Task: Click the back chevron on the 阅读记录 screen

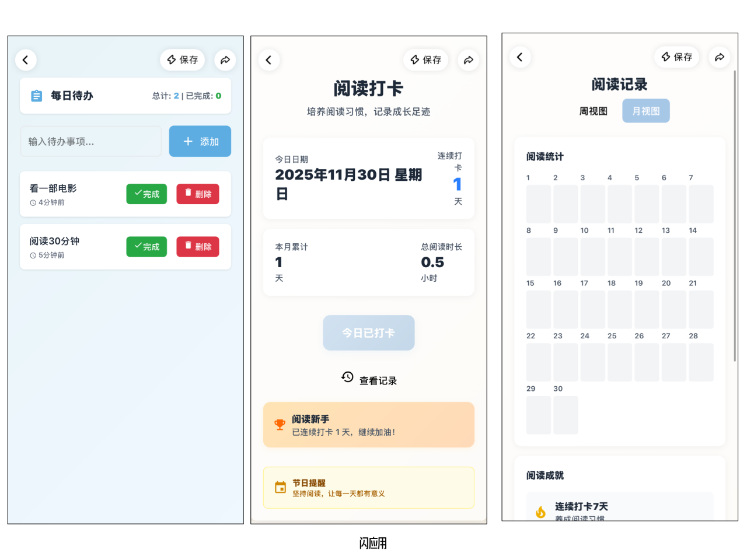Action: (520, 57)
